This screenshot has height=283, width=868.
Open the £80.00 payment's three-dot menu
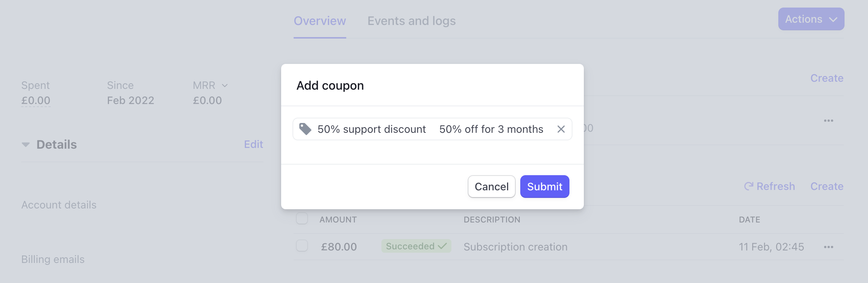point(828,247)
